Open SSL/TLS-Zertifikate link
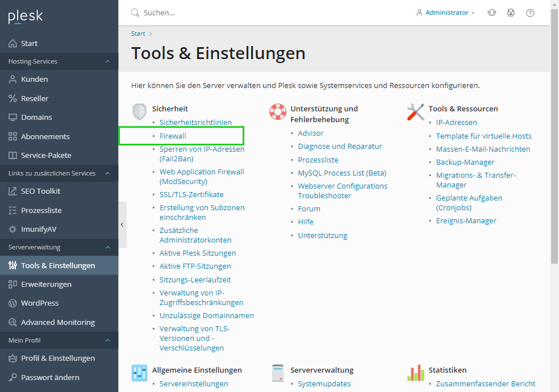Viewport: 559px width, 392px height. tap(191, 194)
